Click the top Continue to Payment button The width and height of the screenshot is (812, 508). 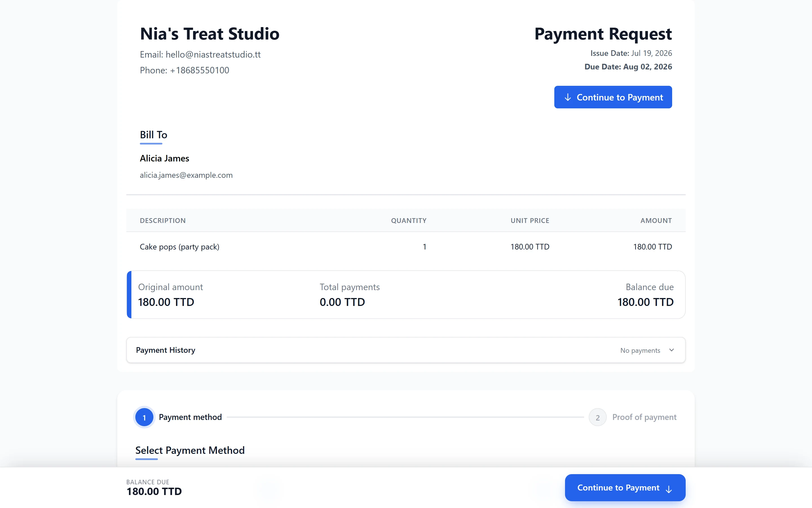[x=613, y=97]
